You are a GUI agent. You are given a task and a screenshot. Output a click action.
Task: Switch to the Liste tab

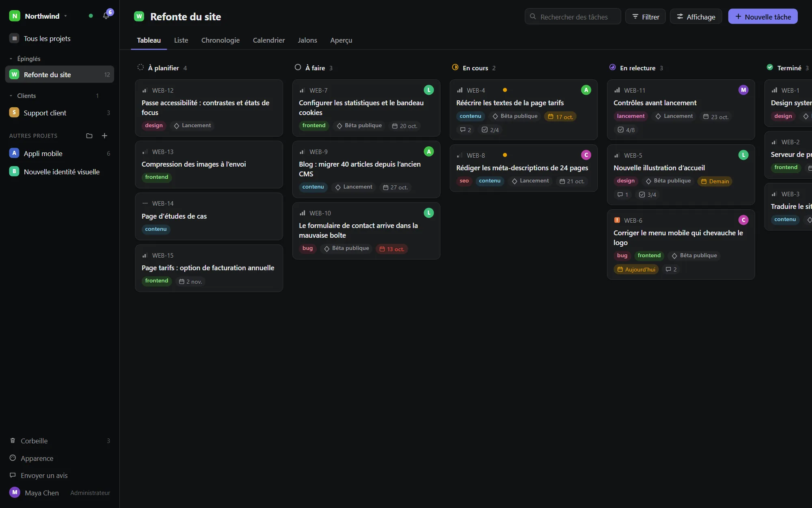point(181,40)
